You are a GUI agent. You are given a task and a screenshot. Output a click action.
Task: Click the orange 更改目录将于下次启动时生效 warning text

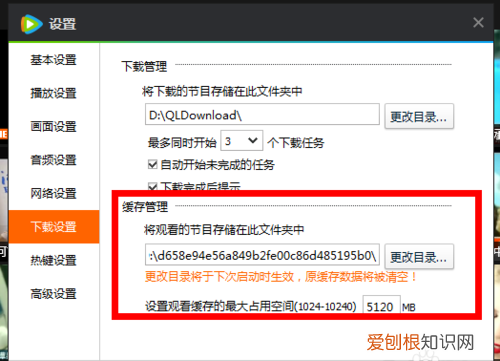280,277
